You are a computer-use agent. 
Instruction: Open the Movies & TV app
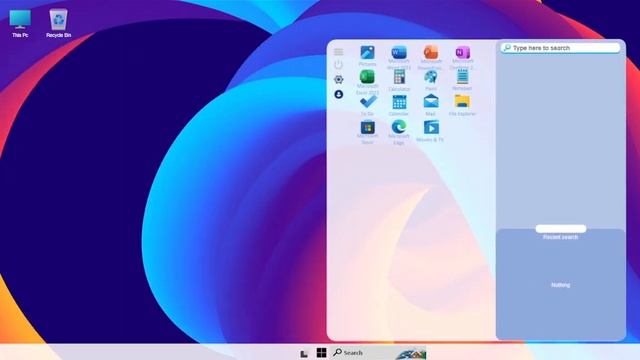click(x=430, y=131)
